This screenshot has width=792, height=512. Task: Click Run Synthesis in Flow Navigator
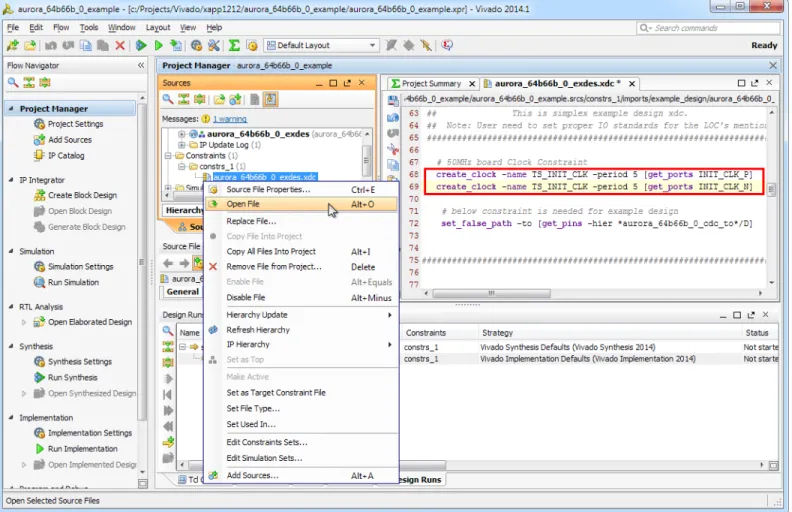click(72, 378)
